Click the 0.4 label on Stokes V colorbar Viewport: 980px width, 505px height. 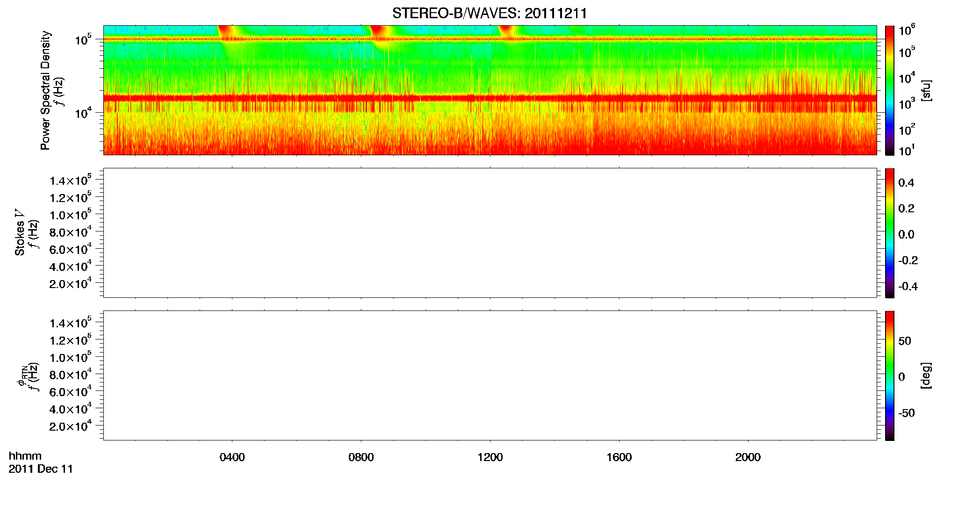click(x=906, y=183)
